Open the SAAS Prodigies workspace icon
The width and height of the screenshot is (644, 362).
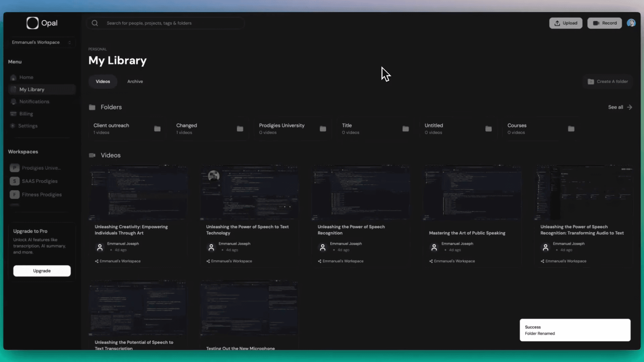(14, 181)
